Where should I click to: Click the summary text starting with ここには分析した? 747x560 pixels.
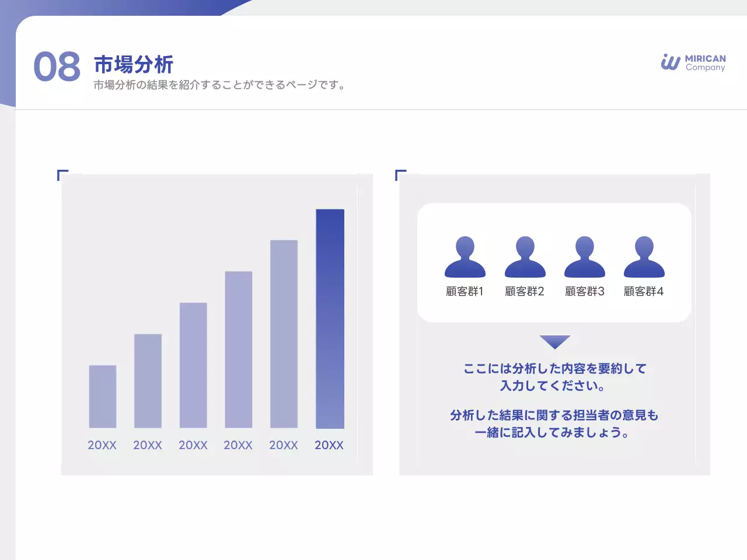click(554, 377)
